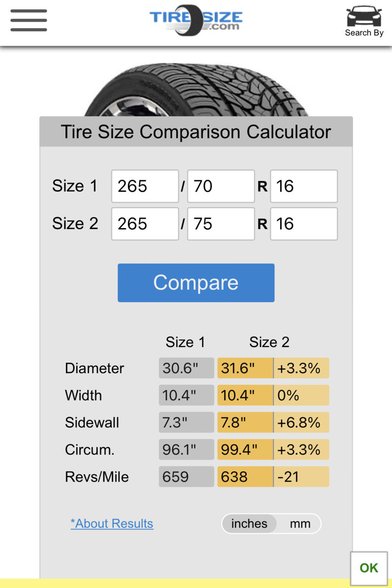Image resolution: width=392 pixels, height=588 pixels.
Task: Click the tire image behind the calculator
Action: (x=196, y=90)
